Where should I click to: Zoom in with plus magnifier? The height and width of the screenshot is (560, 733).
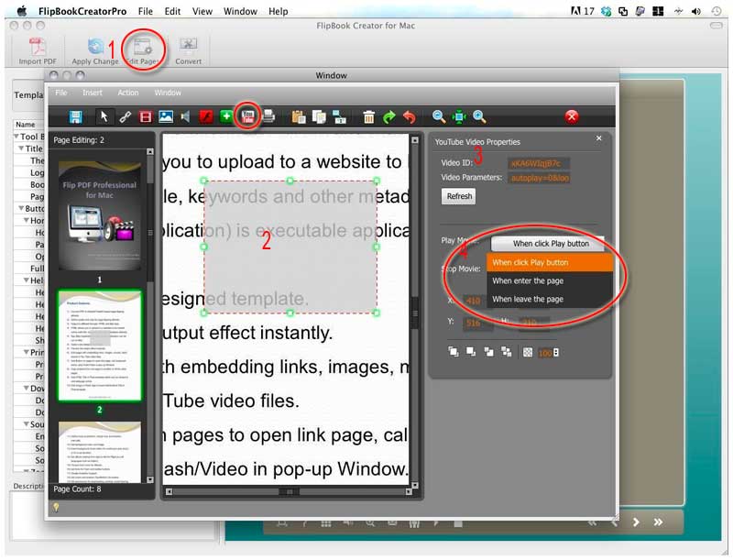pos(479,116)
